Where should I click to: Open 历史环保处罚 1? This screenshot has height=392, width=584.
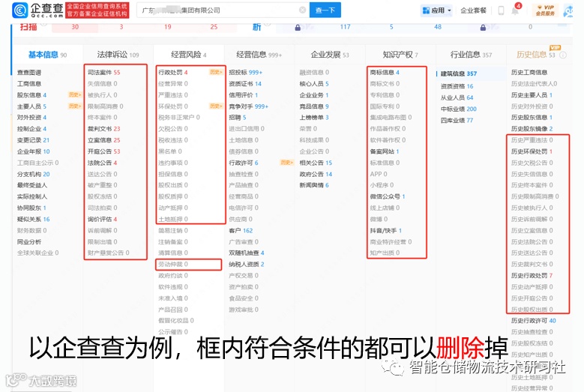[532, 151]
